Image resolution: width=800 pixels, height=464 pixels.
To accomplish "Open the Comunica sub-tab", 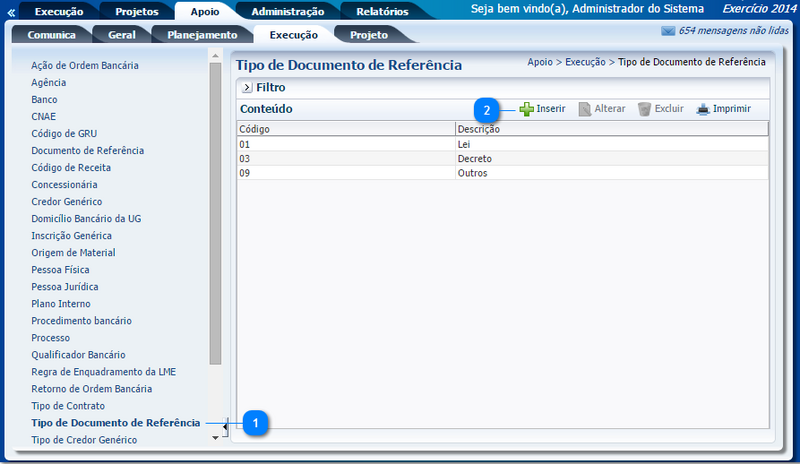I will pos(52,35).
